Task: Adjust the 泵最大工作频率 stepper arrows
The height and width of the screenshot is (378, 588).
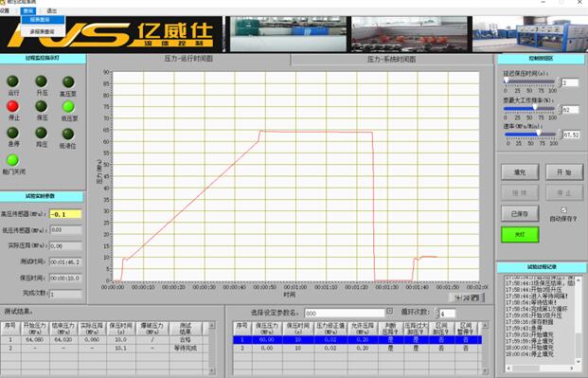Action: click(560, 110)
